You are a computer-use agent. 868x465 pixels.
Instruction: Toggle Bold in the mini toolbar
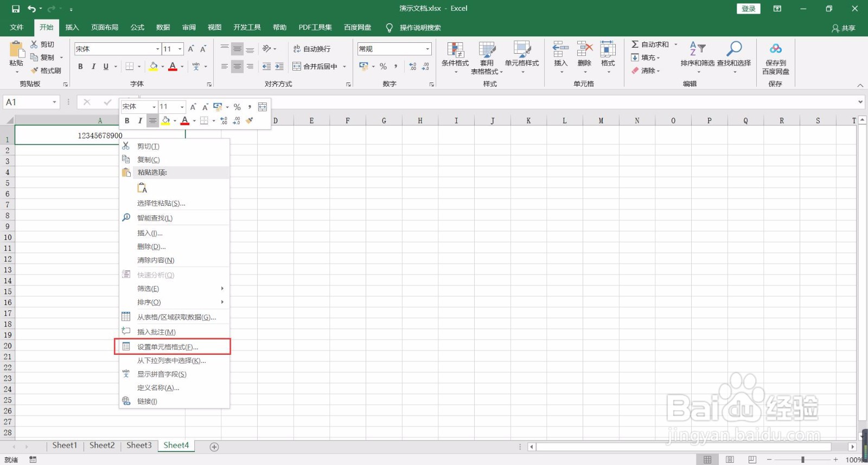click(x=127, y=120)
